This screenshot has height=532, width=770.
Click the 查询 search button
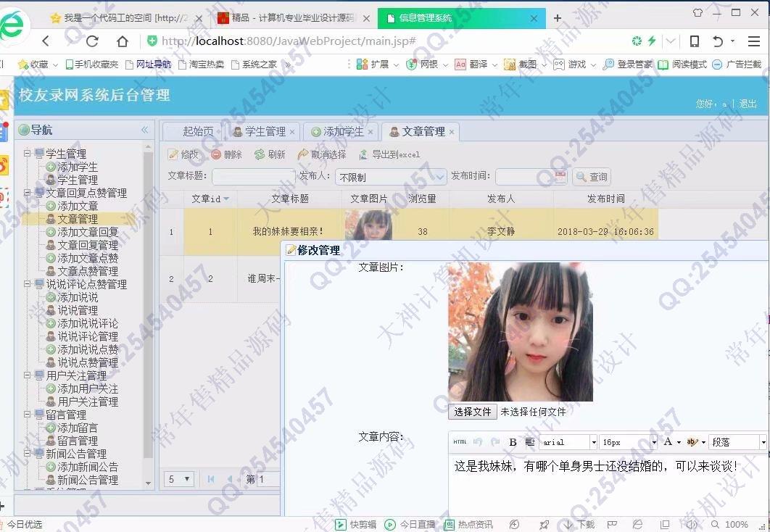coord(592,176)
